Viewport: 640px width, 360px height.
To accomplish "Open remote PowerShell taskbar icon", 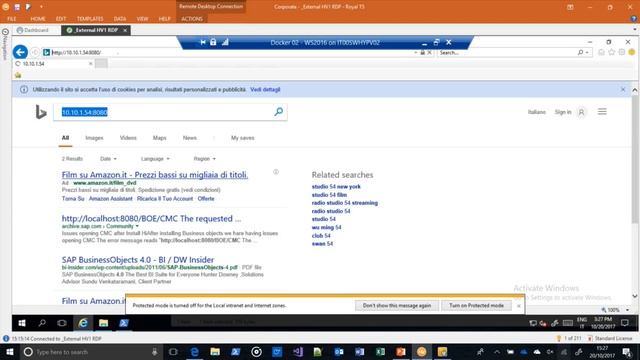I will [124, 323].
